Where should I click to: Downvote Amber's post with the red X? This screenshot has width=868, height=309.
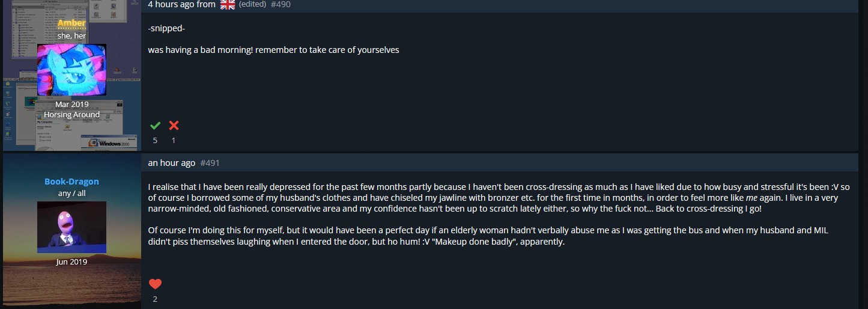(174, 126)
